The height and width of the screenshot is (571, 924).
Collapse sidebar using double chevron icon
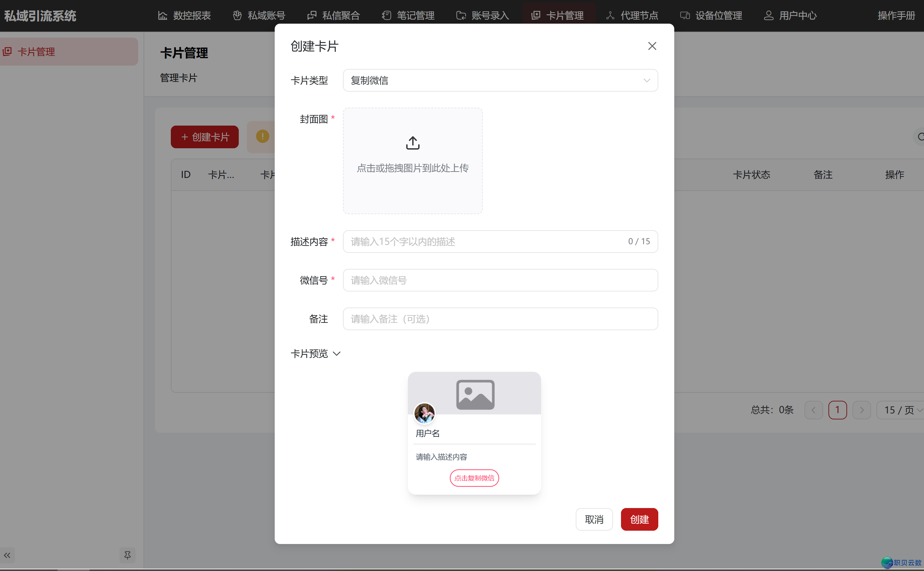point(7,555)
